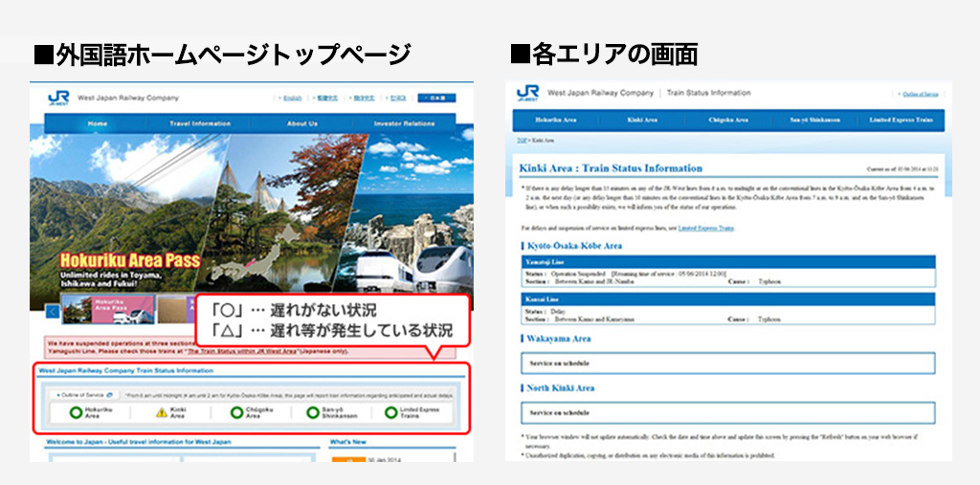
Task: Open the About Us tab
Action: 301,123
